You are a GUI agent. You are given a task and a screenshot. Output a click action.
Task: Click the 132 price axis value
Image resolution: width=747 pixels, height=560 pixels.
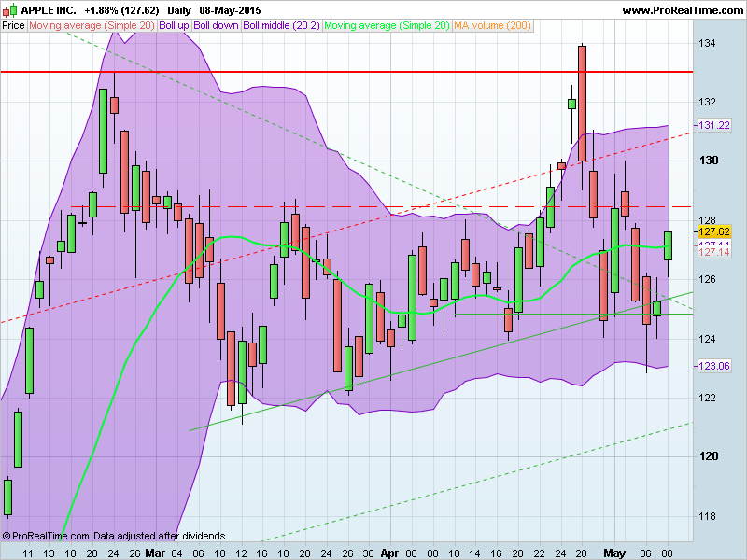point(707,102)
